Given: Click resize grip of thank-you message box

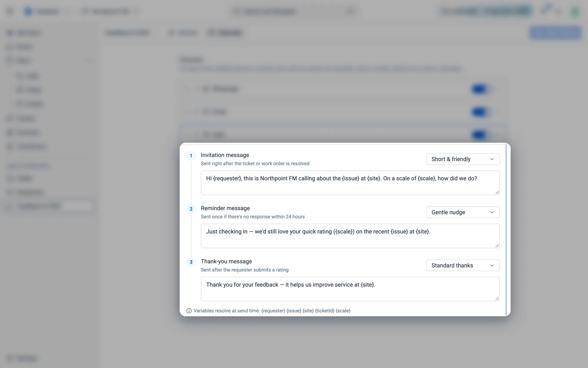Looking at the screenshot, I should click(x=497, y=299).
